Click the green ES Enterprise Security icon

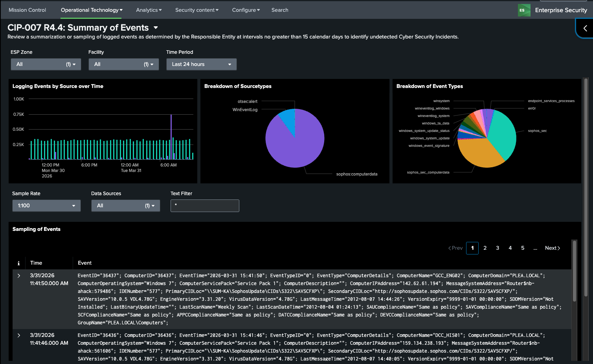(x=524, y=10)
